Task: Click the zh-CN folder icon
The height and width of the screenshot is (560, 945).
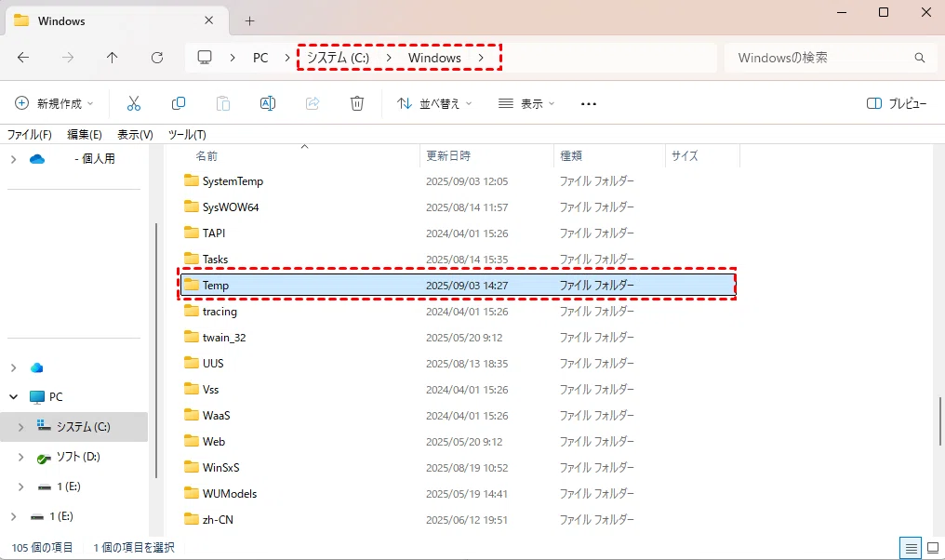Action: 191,518
